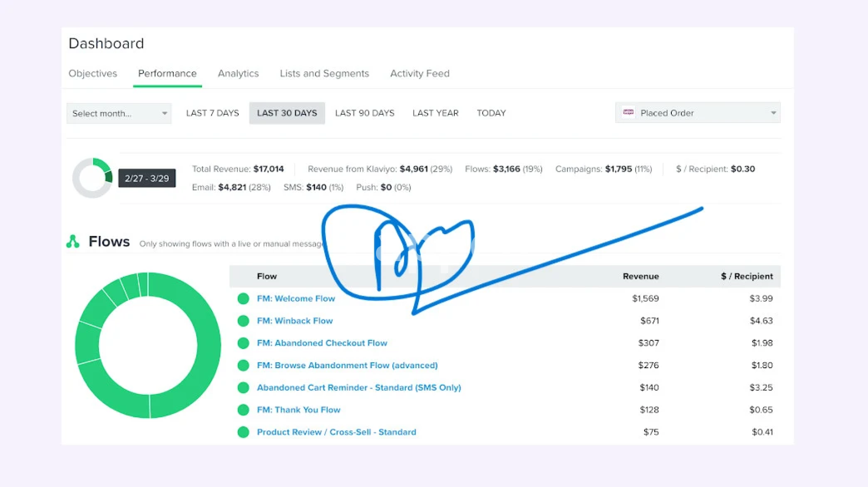Click green dot for Thank You Flow
Image resolution: width=868 pixels, height=487 pixels.
coord(243,410)
